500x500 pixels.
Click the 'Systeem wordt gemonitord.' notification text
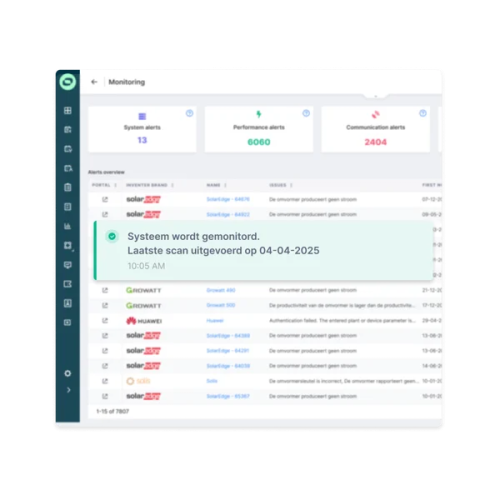(x=194, y=236)
